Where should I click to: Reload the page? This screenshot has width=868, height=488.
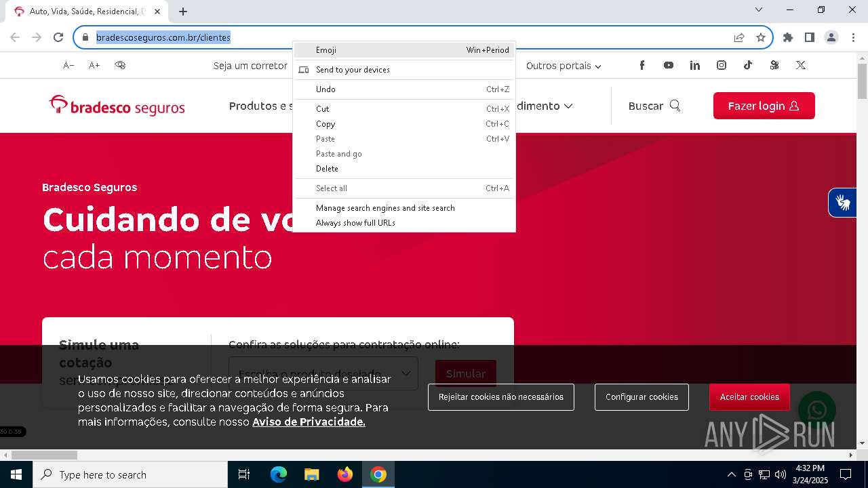click(x=58, y=37)
